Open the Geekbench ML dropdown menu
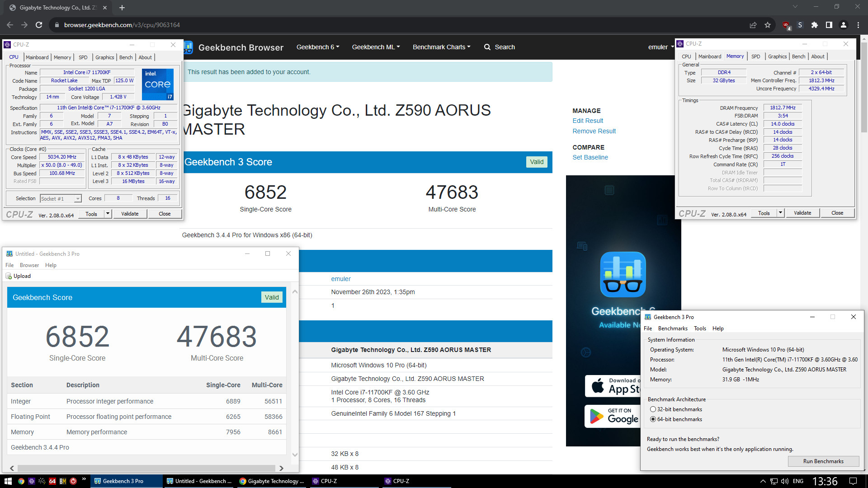This screenshot has height=488, width=868. pos(376,47)
